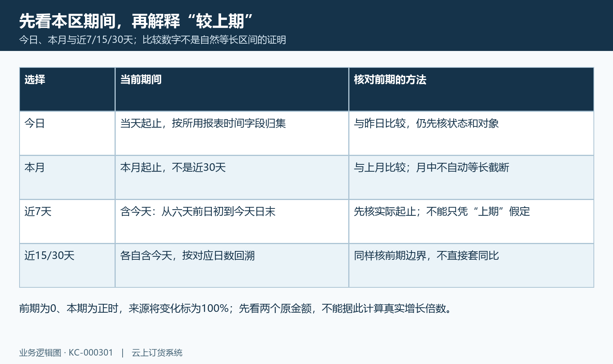Click footer text '业务逻辑图 · KC-000301'
613x364 pixels.
coord(66,353)
